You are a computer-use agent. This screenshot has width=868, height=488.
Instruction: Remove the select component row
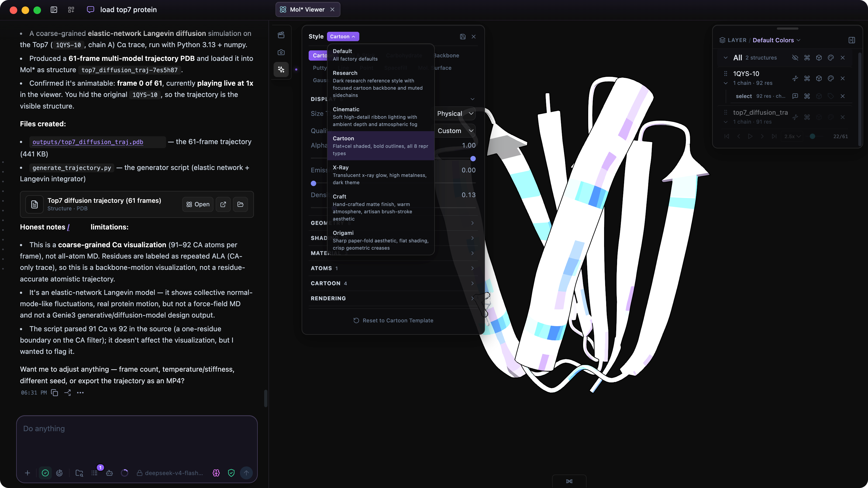coord(842,96)
